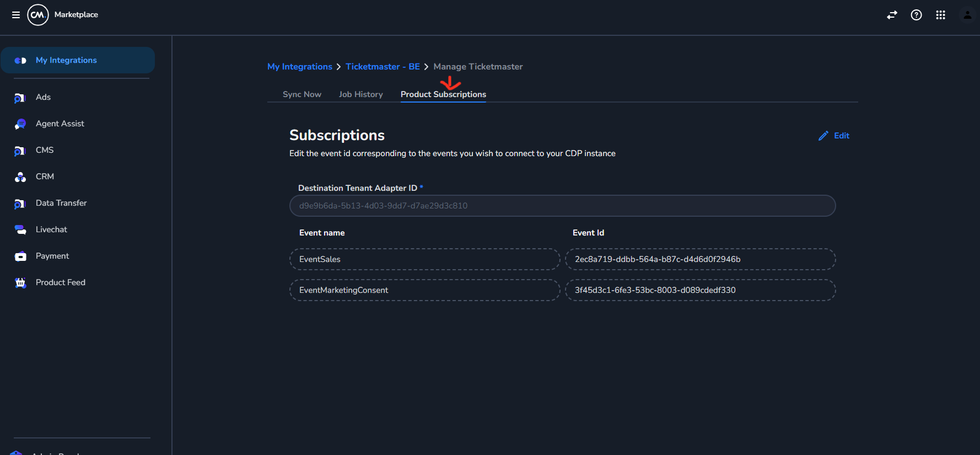The height and width of the screenshot is (455, 980).
Task: Click the Manage Ticketmaster breadcrumb text
Action: 478,67
